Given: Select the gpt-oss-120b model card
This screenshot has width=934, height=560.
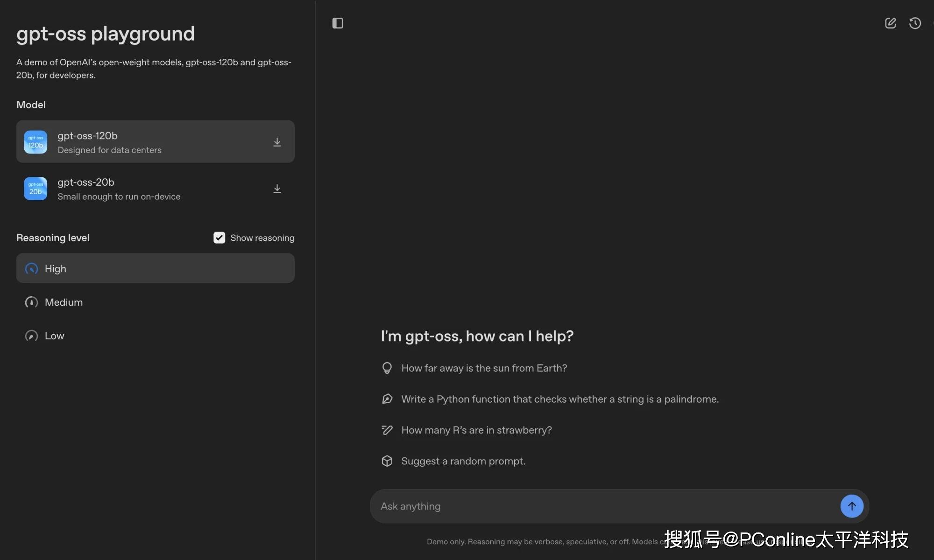Looking at the screenshot, I should point(155,142).
